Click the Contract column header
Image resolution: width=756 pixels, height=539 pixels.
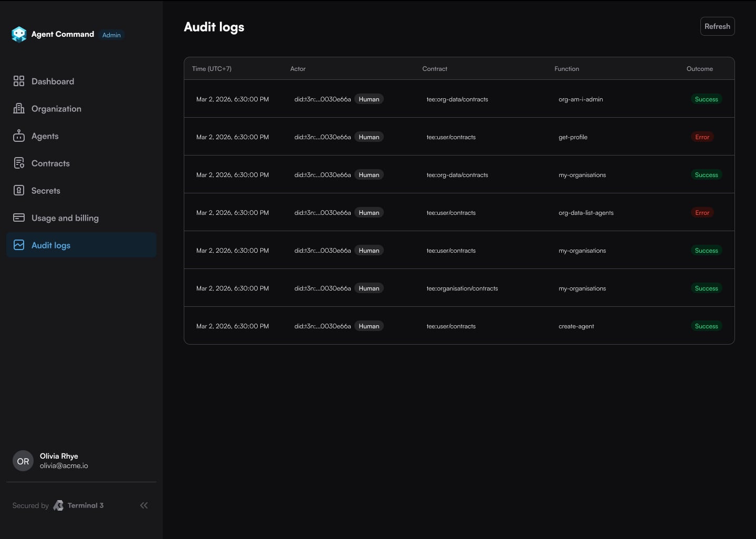(x=435, y=69)
